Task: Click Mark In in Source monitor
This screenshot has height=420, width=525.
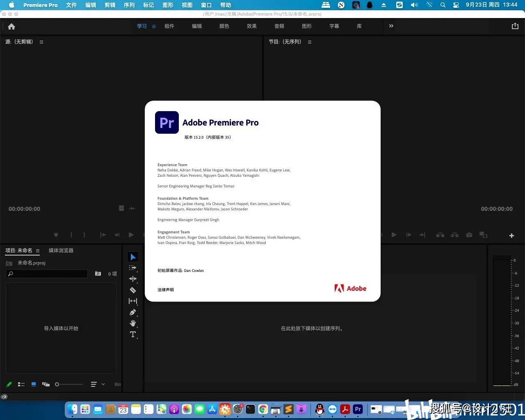Action: point(71,235)
